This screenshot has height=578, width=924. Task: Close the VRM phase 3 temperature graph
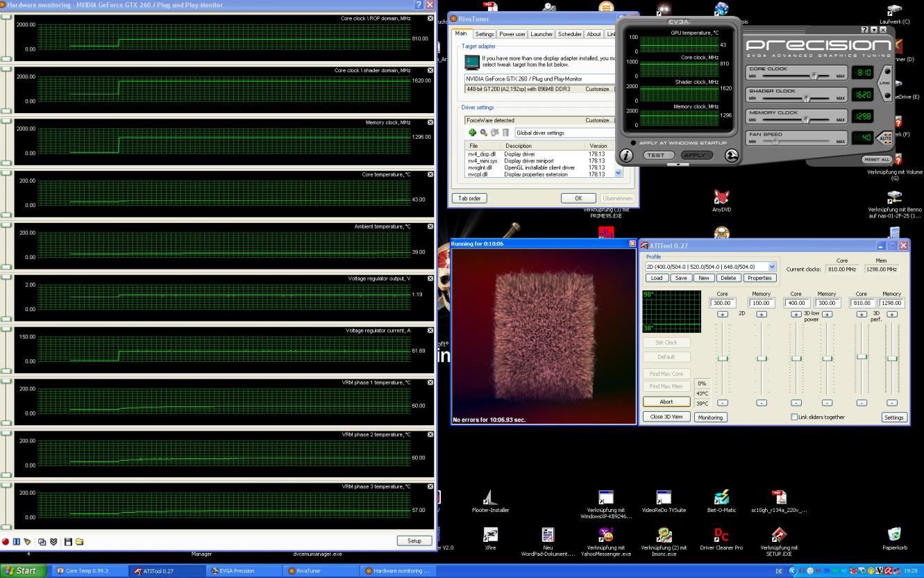[x=430, y=487]
